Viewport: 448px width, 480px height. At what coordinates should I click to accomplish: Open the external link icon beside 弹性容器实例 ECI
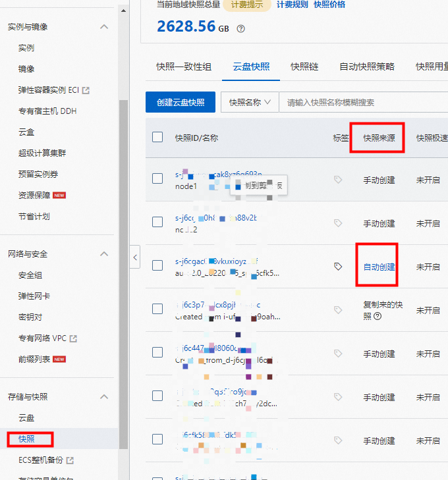click(86, 90)
